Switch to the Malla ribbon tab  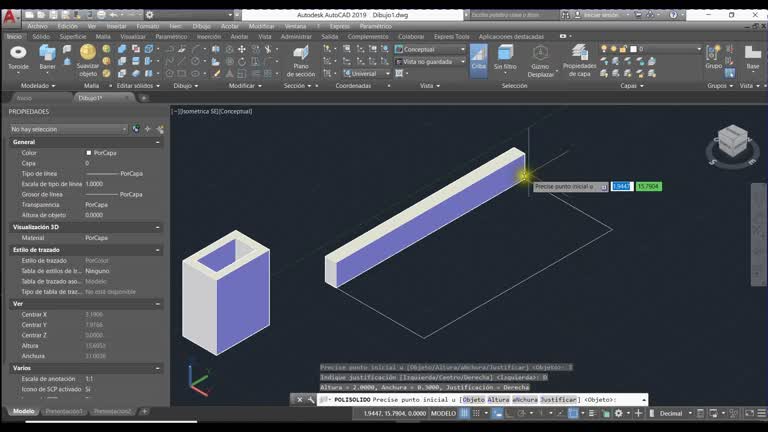[x=103, y=37]
